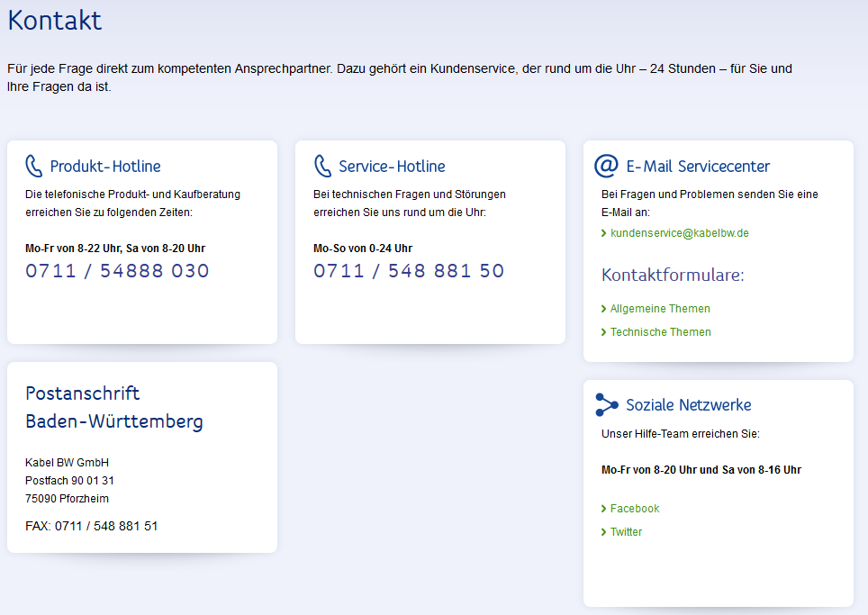868x615 pixels.
Task: Click the Postanschrift Baden-Württemberg heading
Action: click(114, 407)
